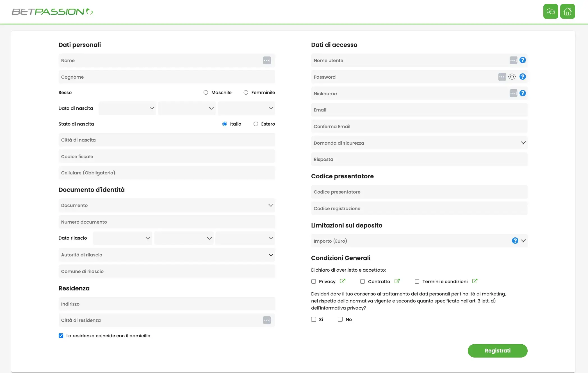Screen dimensions: 588x373
Task: Click the Città di nascita field
Action: (x=167, y=140)
